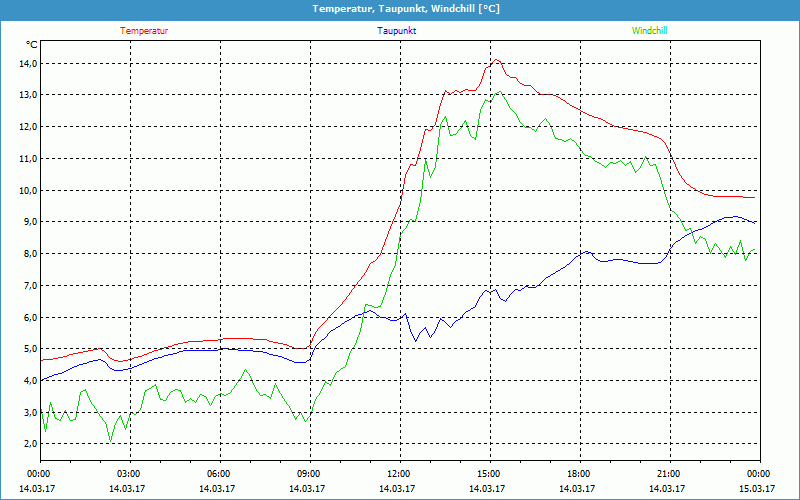Viewport: 800px width, 500px height.
Task: Click the 15.03.17 date label
Action: coord(757,489)
